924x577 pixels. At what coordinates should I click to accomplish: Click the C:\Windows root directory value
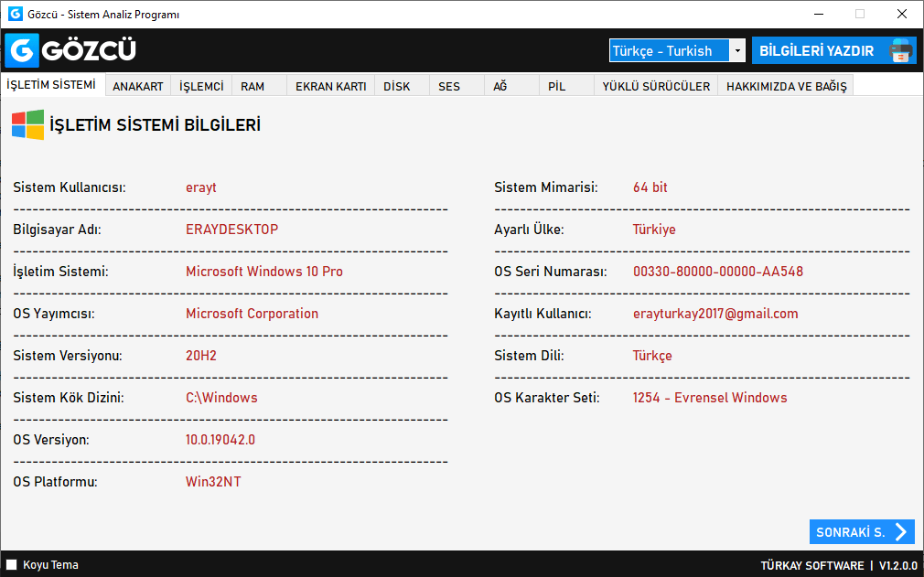[221, 398]
